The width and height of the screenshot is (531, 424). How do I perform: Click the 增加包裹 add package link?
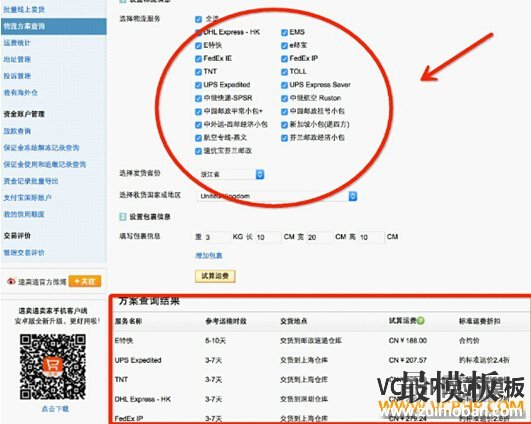point(209,255)
